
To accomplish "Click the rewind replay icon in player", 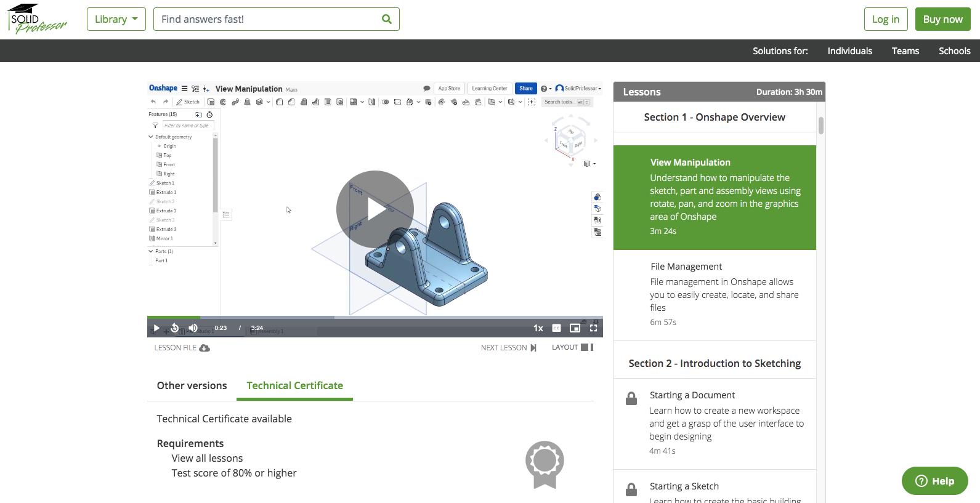I will pyautogui.click(x=175, y=328).
